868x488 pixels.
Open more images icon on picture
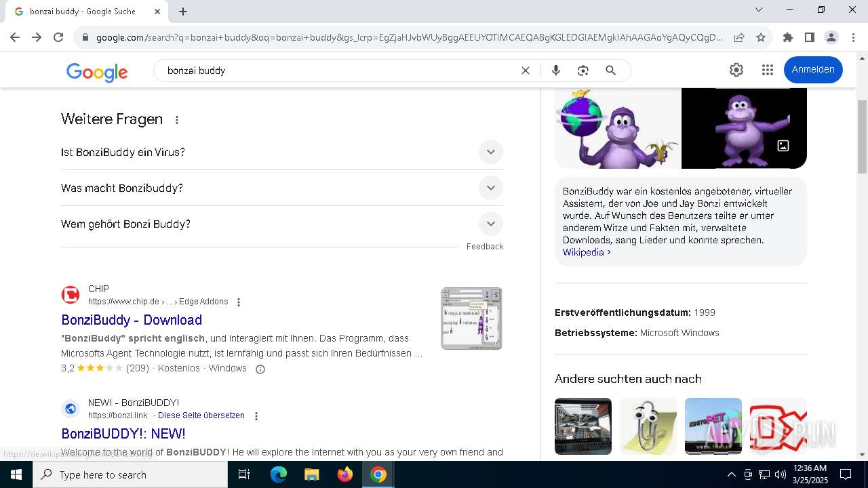click(x=783, y=146)
